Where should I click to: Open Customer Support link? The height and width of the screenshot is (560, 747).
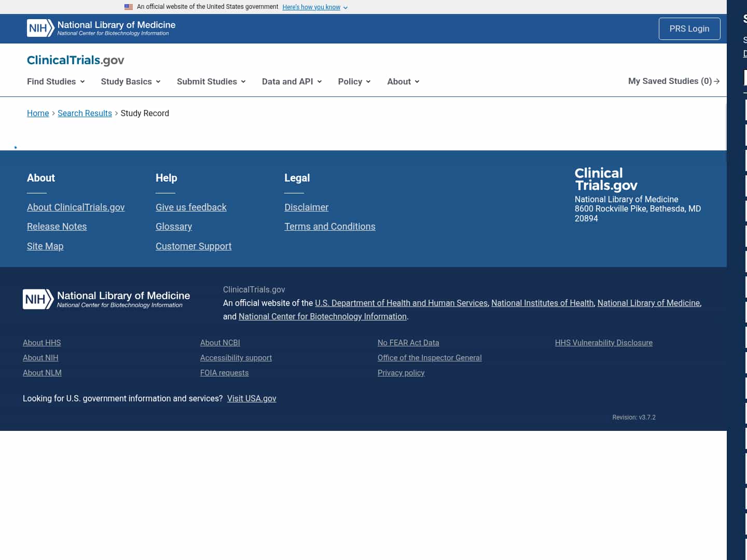[193, 246]
